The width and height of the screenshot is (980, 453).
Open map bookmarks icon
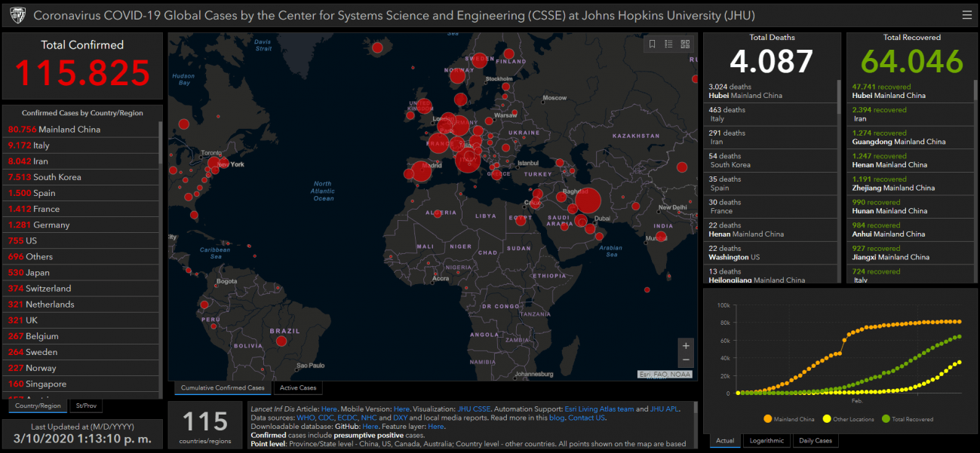click(652, 44)
